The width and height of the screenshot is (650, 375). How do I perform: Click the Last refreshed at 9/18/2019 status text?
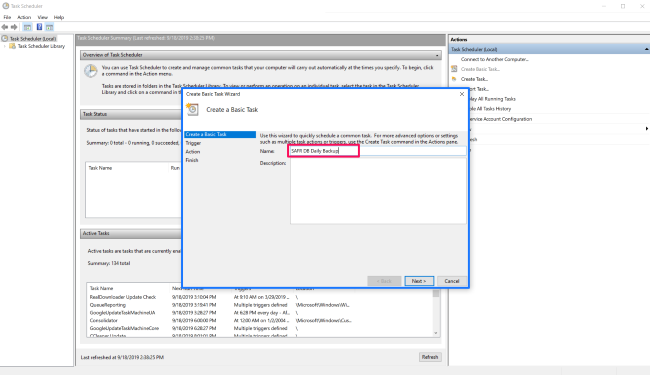122,357
